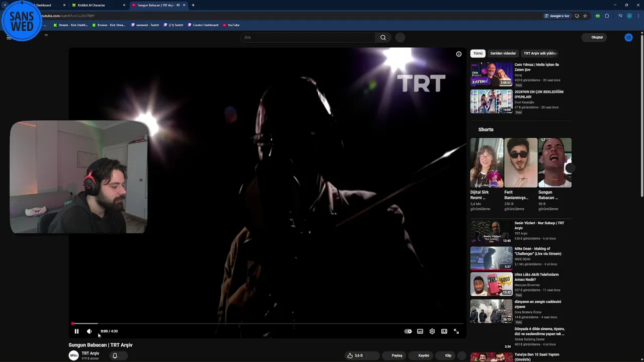The image size is (644, 362).
Task: Toggle the autoplay switch in the player
Action: tap(408, 331)
